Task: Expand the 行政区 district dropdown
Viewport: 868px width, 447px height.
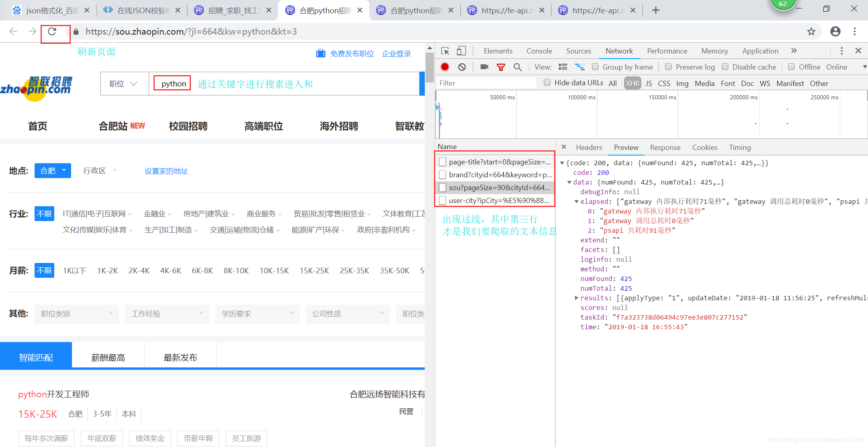Action: [x=100, y=170]
